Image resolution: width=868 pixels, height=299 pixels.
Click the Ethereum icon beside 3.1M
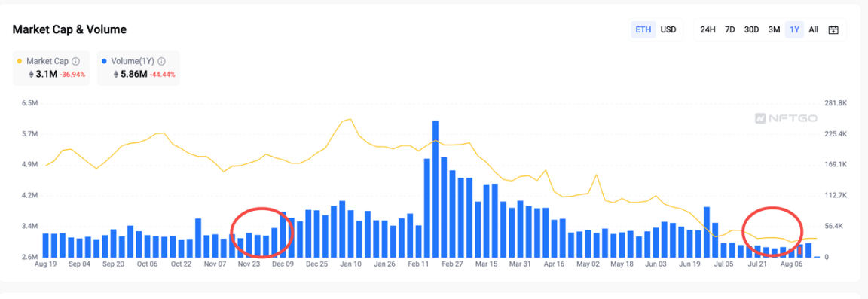(30, 75)
